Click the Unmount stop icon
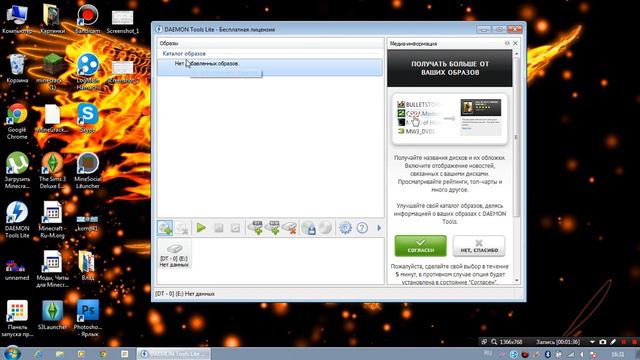Viewport: 640px width, 360px height. (x=218, y=228)
